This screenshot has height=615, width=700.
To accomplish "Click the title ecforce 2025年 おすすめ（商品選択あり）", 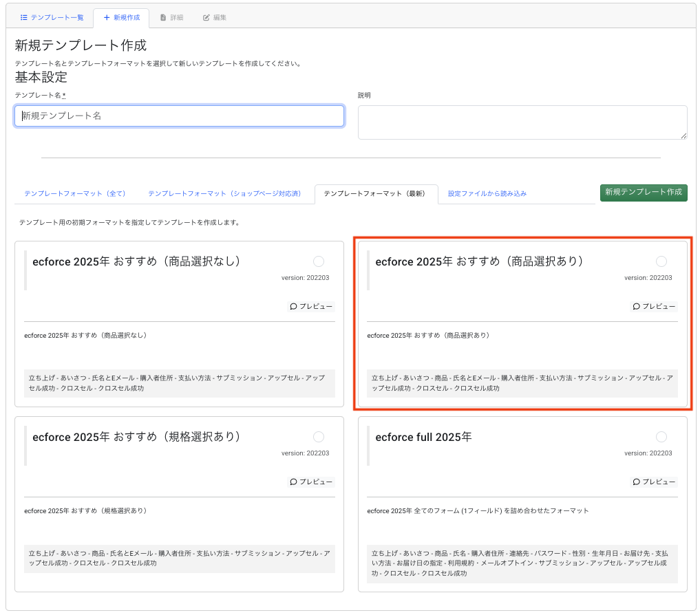I will pos(479,261).
